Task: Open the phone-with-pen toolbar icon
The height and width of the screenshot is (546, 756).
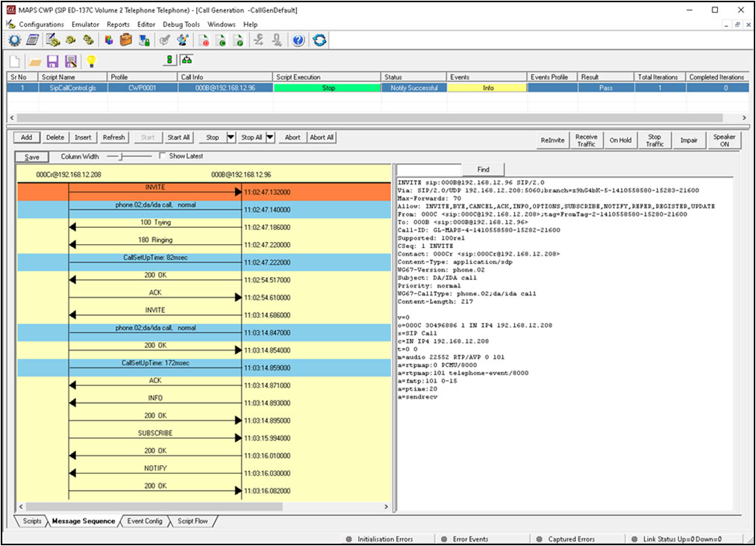Action: coord(53,40)
